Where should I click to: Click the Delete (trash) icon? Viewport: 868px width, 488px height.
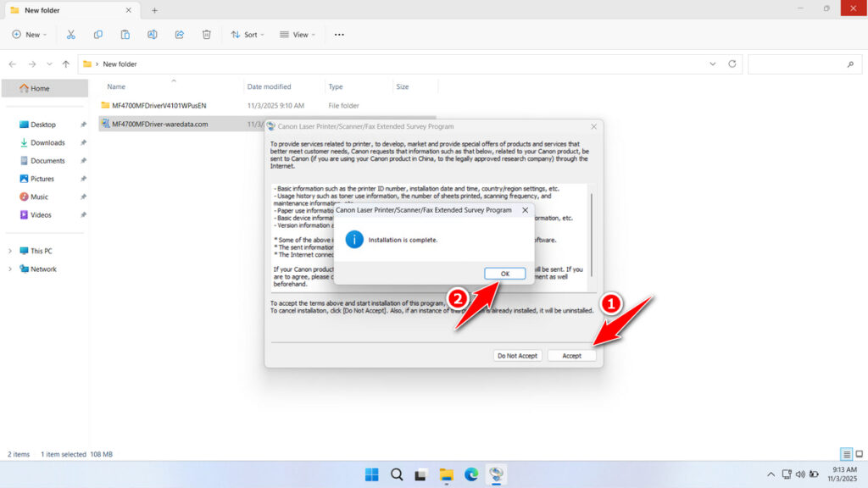[x=206, y=34]
